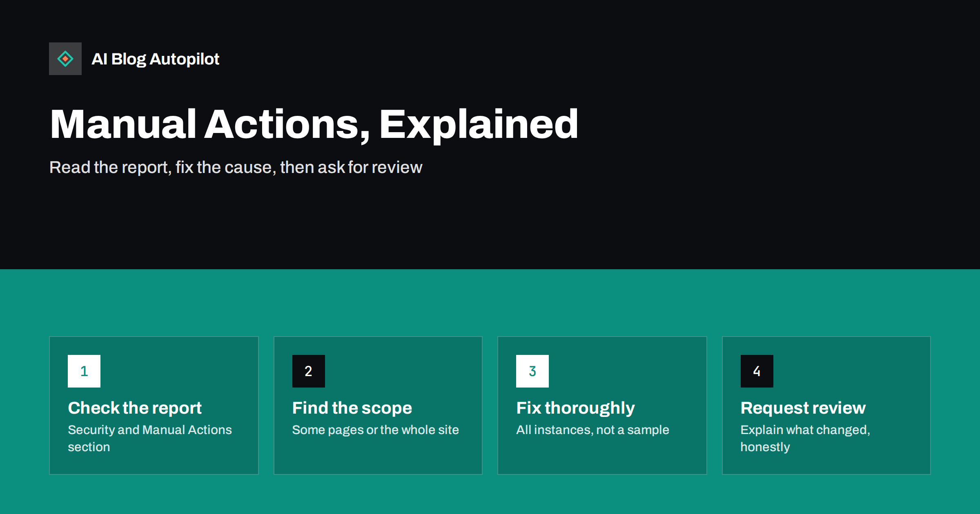980x514 pixels.
Task: Click the step number 3 badge
Action: 532,371
